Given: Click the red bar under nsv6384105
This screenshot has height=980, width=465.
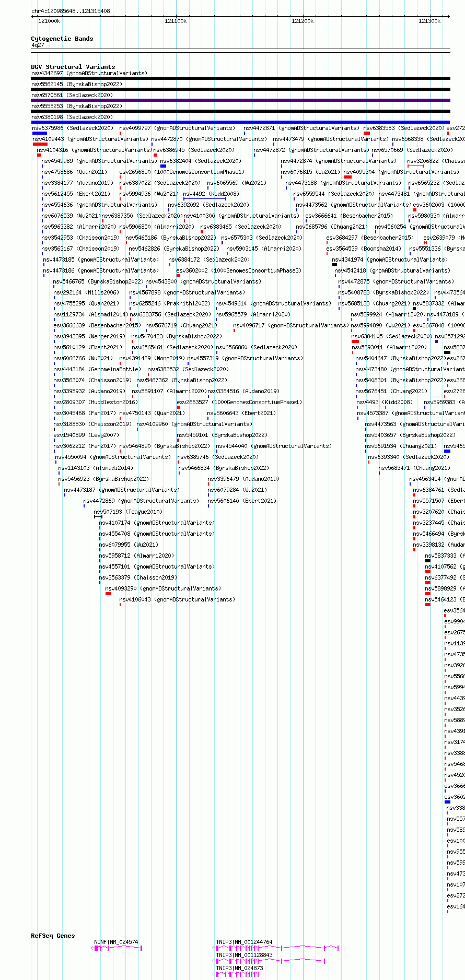Looking at the screenshot, I should pyautogui.click(x=355, y=341).
